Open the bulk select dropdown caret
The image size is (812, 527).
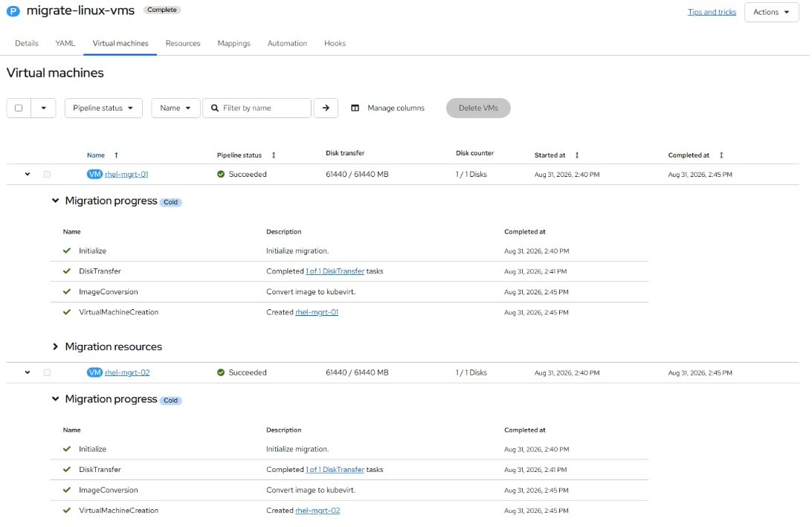click(43, 109)
